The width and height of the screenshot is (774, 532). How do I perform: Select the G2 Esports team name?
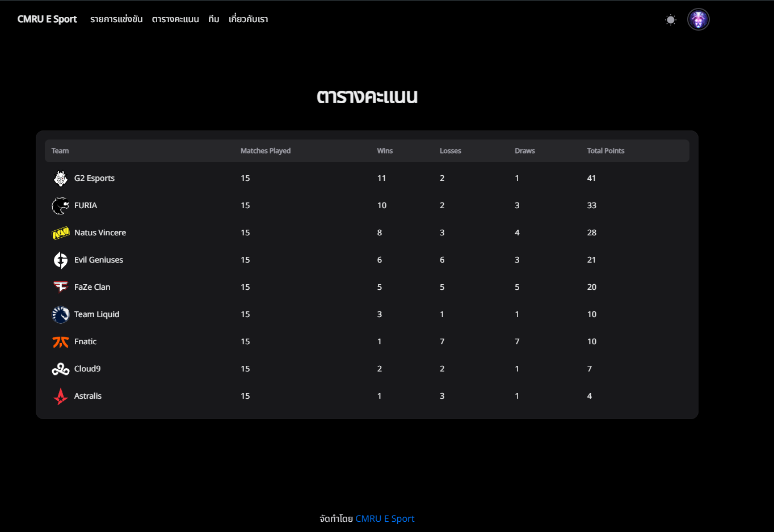94,178
